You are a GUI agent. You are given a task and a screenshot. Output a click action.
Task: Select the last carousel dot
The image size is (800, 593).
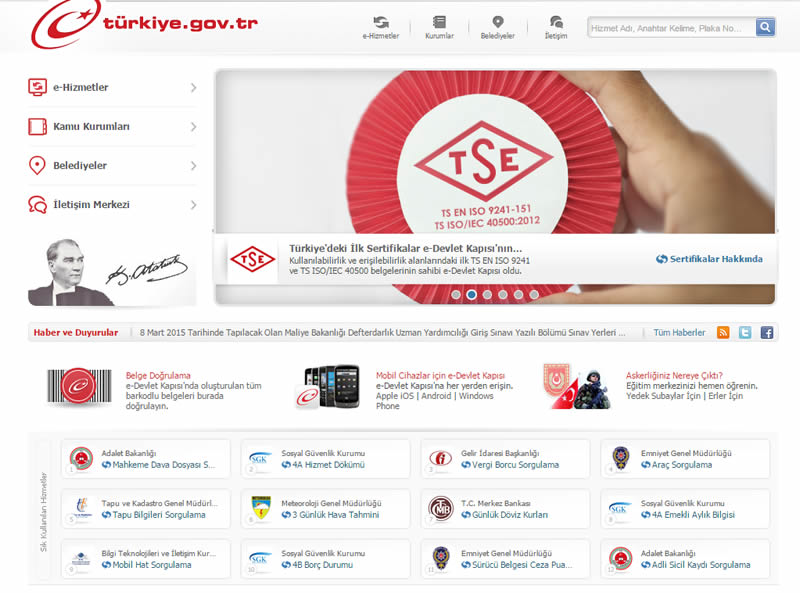point(534,295)
